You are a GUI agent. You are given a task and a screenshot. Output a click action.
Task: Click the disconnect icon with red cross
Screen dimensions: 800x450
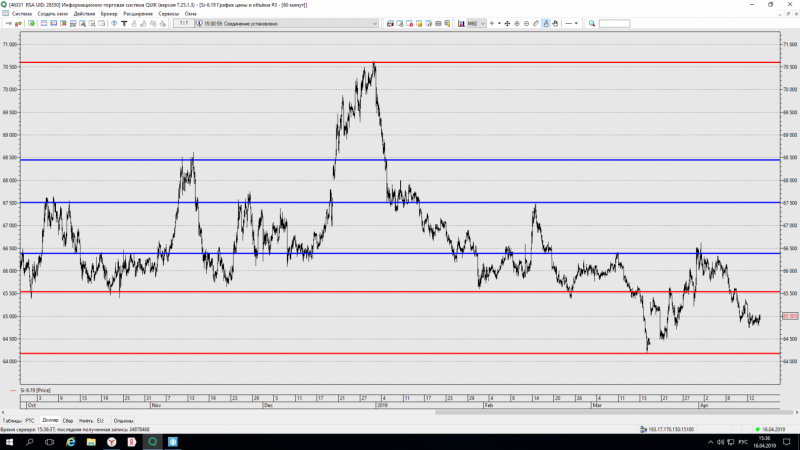[18, 23]
